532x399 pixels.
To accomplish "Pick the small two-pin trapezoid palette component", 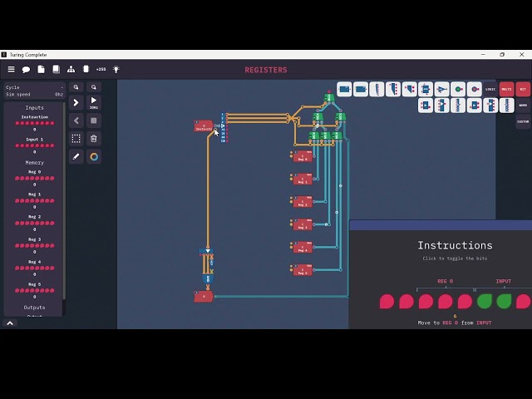I will pos(409,89).
